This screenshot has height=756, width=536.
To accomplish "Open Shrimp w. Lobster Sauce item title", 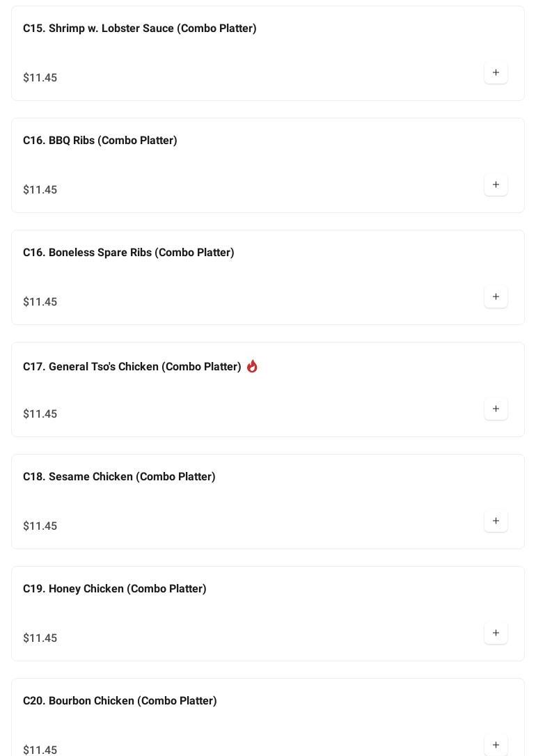I will tap(139, 29).
